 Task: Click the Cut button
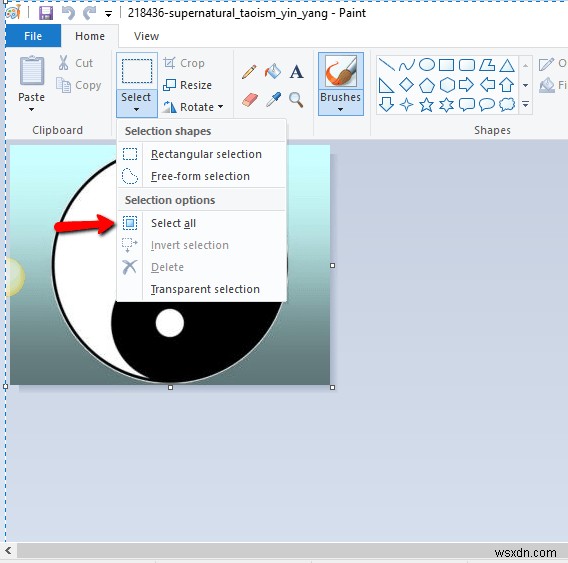coord(75,63)
